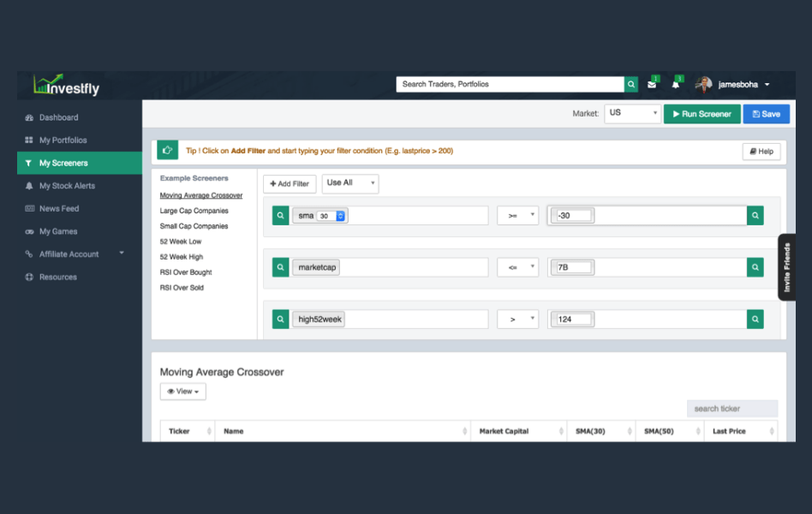Sort by the Name column header
The height and width of the screenshot is (514, 812).
[x=343, y=431]
